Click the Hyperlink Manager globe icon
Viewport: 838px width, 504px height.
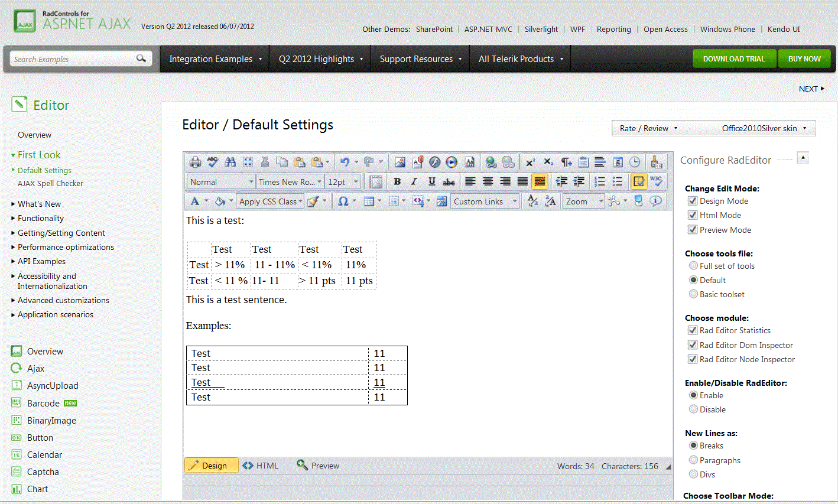491,162
